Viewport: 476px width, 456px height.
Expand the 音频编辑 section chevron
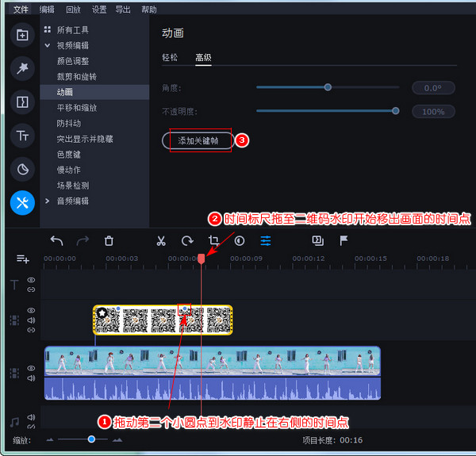(x=48, y=201)
